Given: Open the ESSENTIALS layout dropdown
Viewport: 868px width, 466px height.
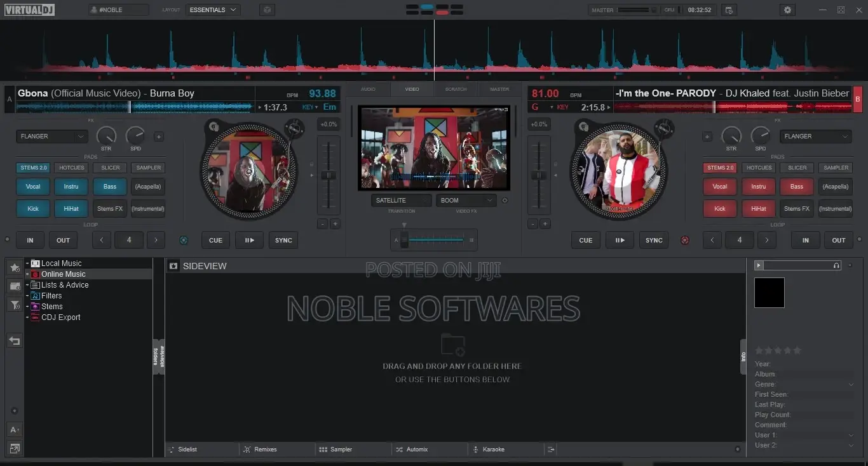Looking at the screenshot, I should pyautogui.click(x=213, y=10).
